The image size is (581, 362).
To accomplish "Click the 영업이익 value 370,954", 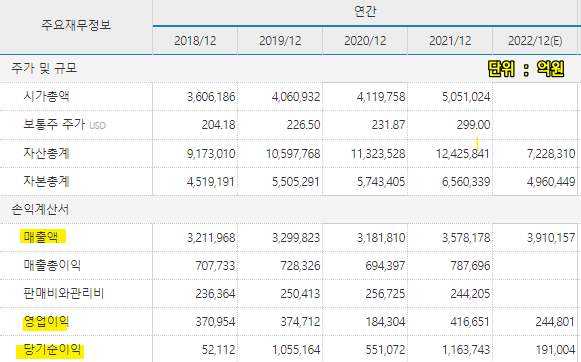I will (215, 322).
